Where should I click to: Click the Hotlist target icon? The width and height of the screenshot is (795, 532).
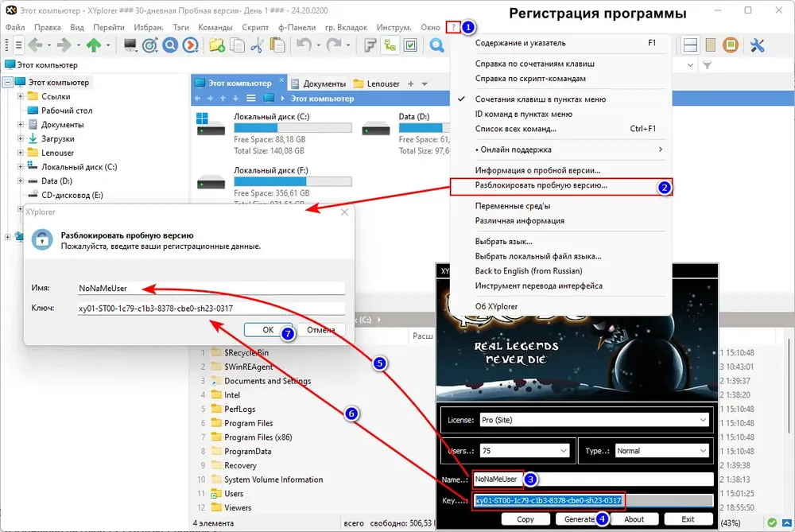149,45
